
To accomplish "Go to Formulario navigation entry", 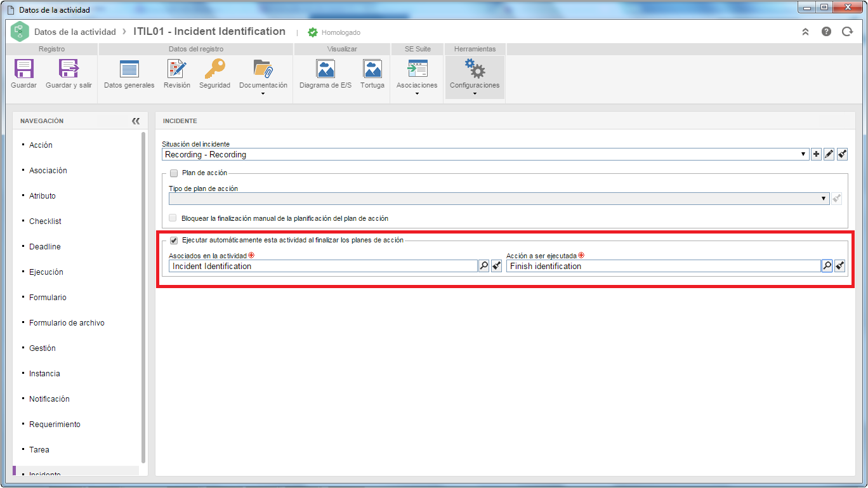I will (48, 298).
